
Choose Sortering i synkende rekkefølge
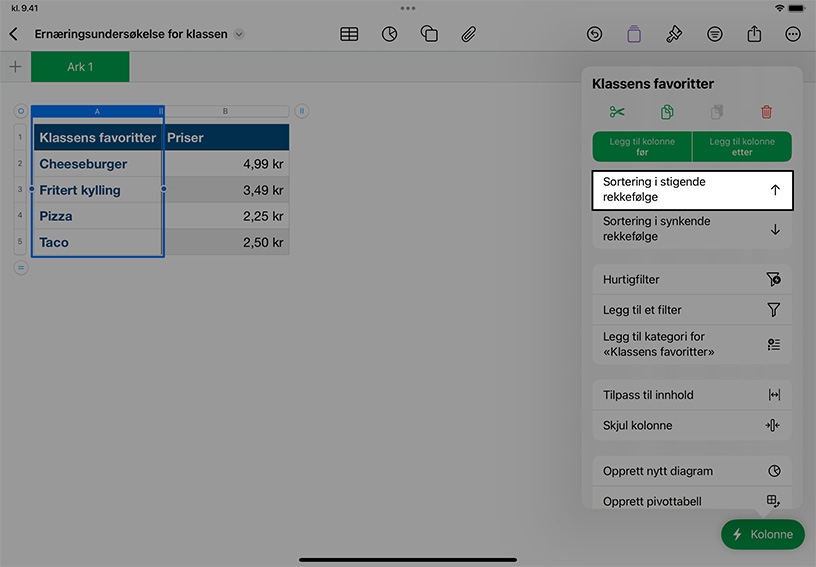tap(692, 229)
